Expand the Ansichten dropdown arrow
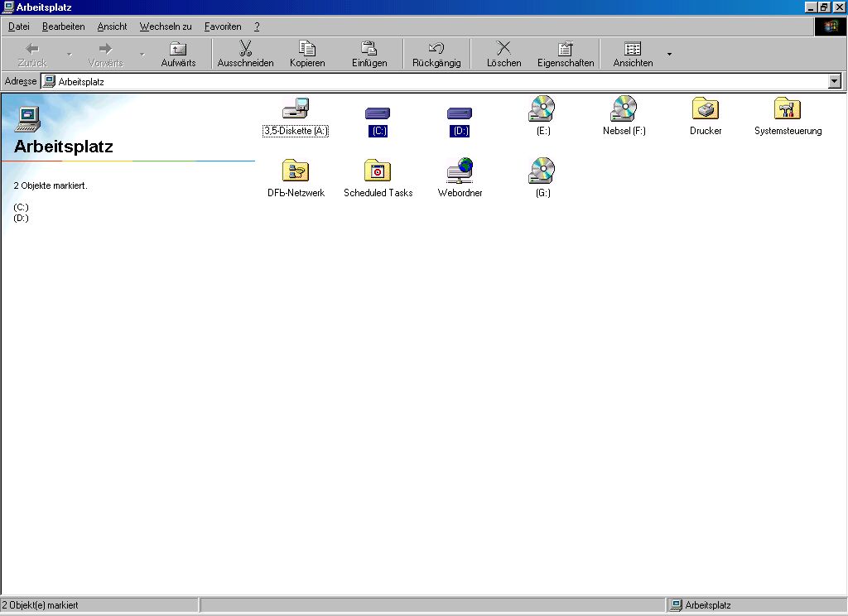This screenshot has height=616, width=848. [x=669, y=54]
